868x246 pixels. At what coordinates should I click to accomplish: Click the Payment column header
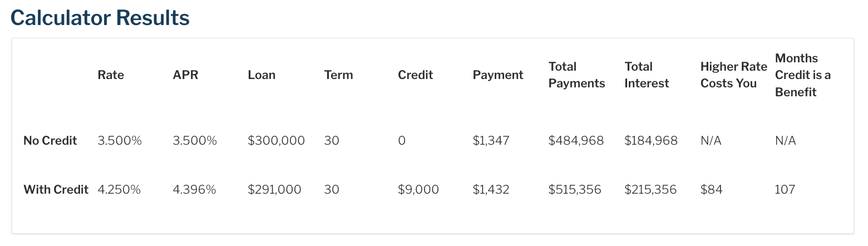(x=498, y=75)
